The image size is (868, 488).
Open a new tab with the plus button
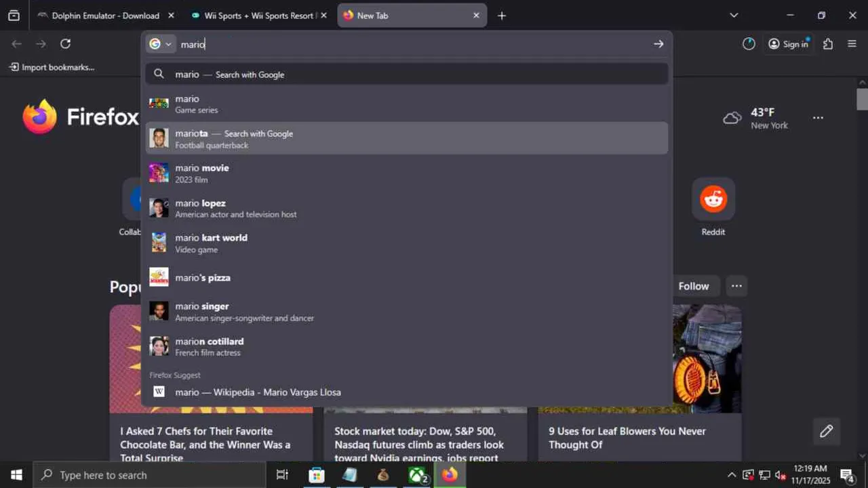click(502, 16)
